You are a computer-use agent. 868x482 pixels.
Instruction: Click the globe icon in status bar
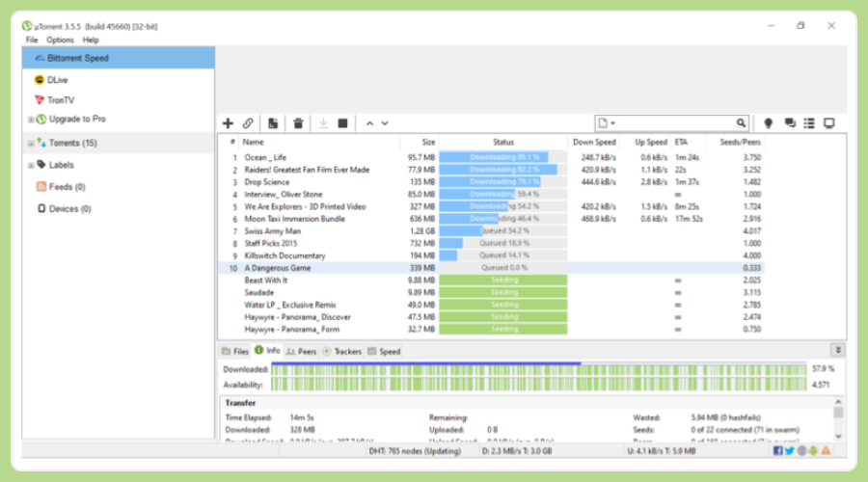801,450
